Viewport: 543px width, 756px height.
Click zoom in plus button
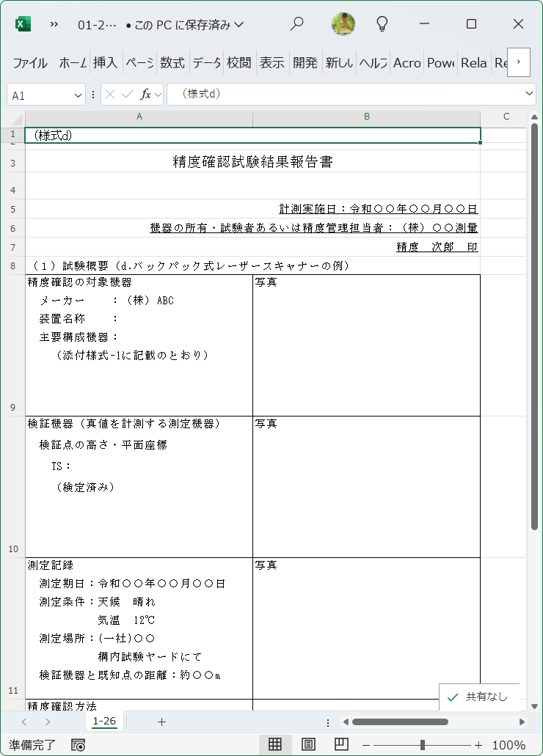tap(478, 745)
